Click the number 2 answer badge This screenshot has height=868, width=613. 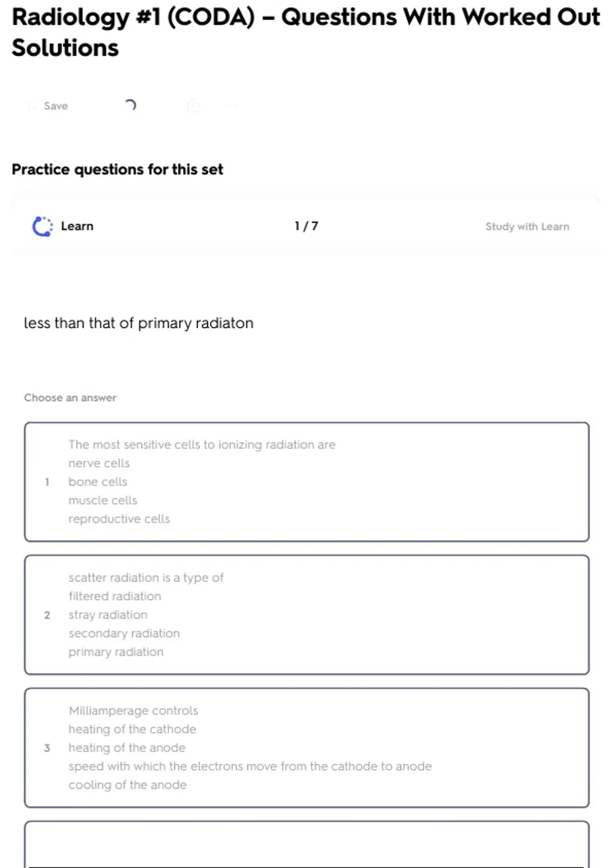pyautogui.click(x=47, y=615)
